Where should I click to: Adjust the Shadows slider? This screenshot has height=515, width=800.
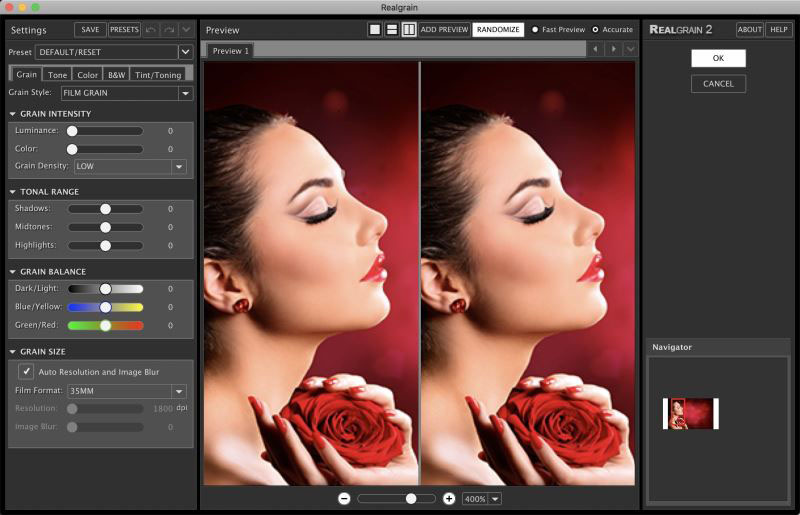pos(106,209)
